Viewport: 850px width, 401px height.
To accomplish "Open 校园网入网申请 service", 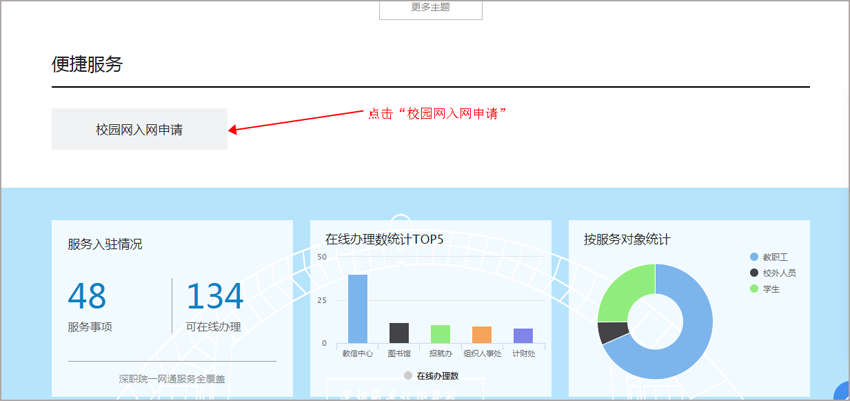I will [x=139, y=129].
